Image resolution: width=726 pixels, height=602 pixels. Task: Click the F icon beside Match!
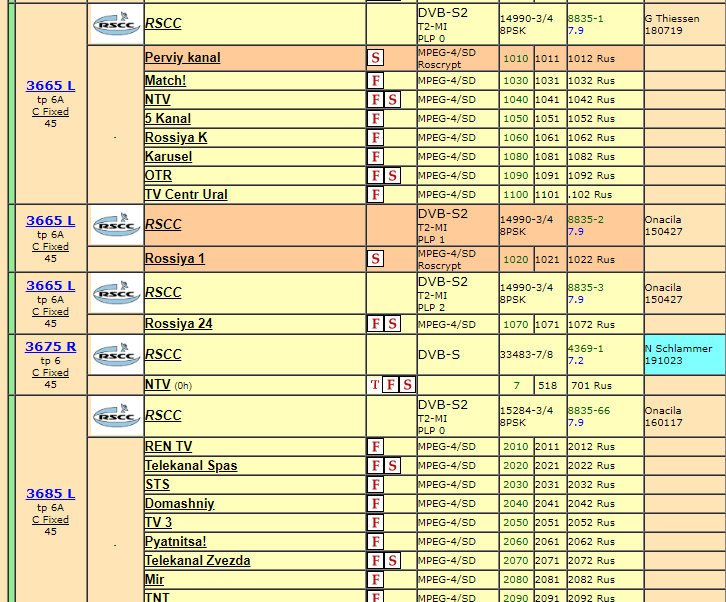tap(376, 80)
